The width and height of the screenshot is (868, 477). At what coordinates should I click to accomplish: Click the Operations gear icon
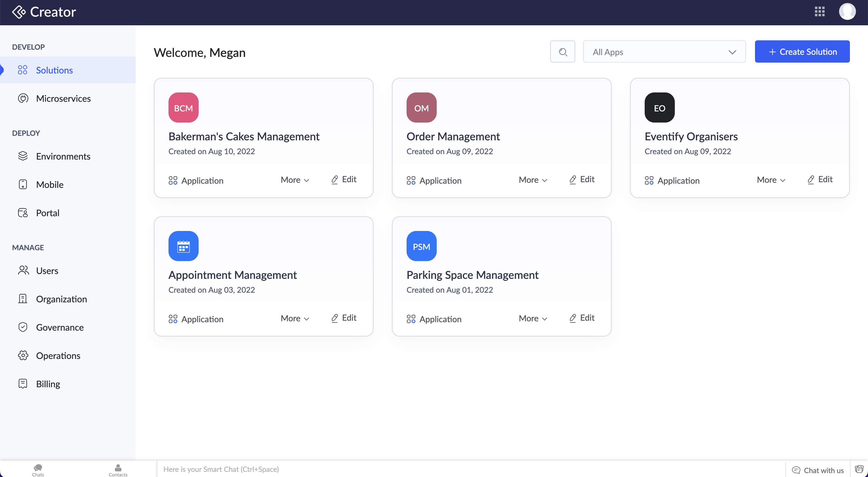[23, 355]
